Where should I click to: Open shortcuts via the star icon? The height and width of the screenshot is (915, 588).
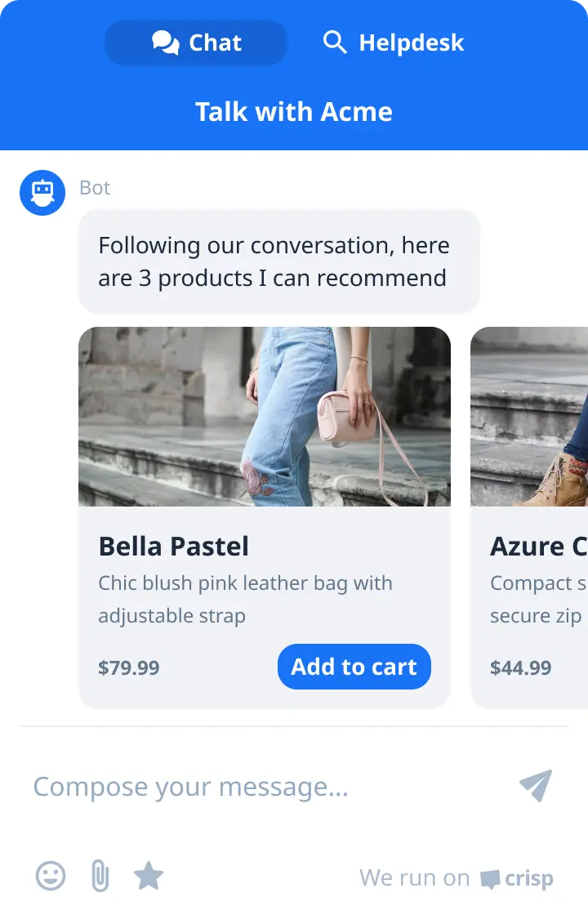click(x=149, y=876)
